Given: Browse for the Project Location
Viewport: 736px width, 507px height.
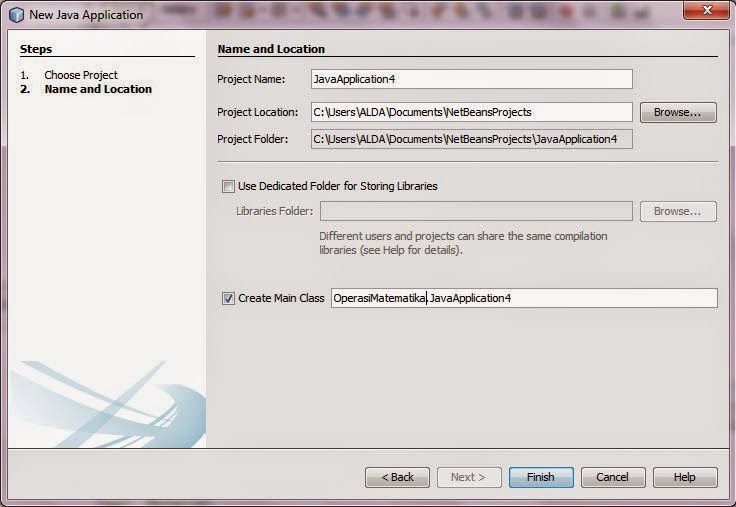Looking at the screenshot, I should point(678,112).
